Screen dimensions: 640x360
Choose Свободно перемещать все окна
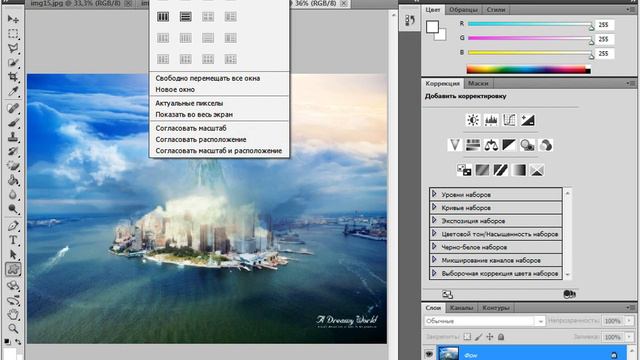[208, 78]
